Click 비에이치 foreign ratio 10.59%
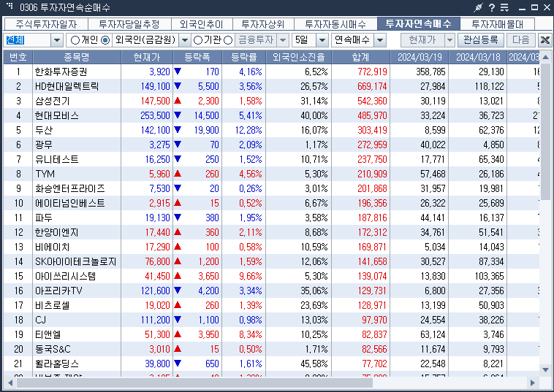The width and height of the screenshot is (554, 392). pos(314,247)
